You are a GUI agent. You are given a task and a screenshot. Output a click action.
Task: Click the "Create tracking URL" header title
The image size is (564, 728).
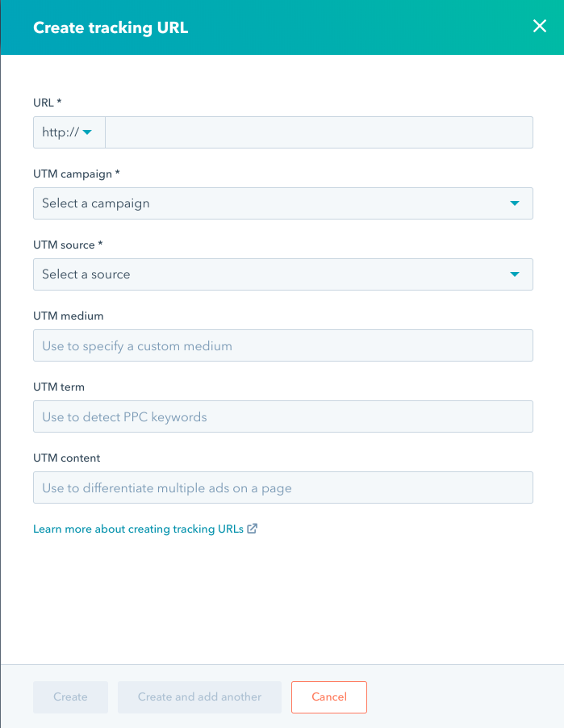coord(110,27)
